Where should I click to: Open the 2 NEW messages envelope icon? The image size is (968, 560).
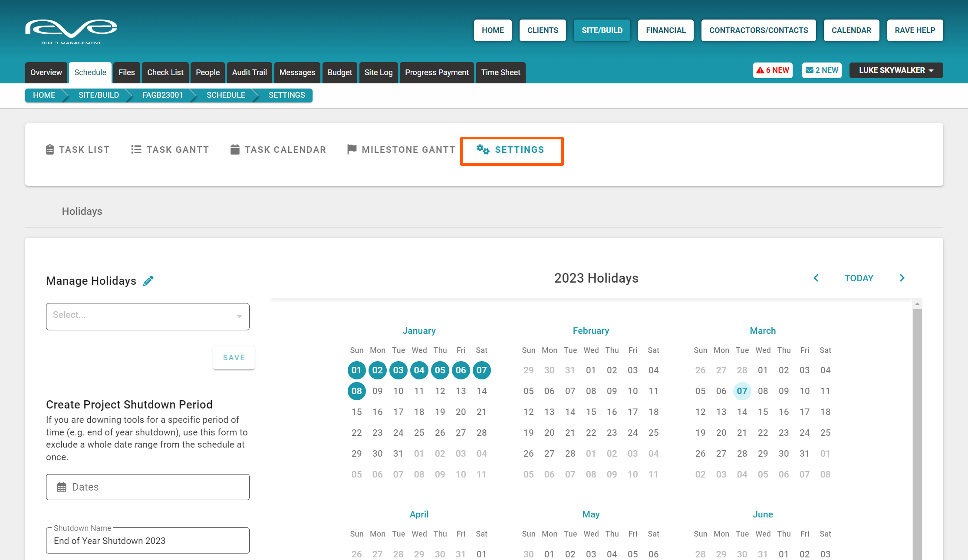[x=810, y=70]
